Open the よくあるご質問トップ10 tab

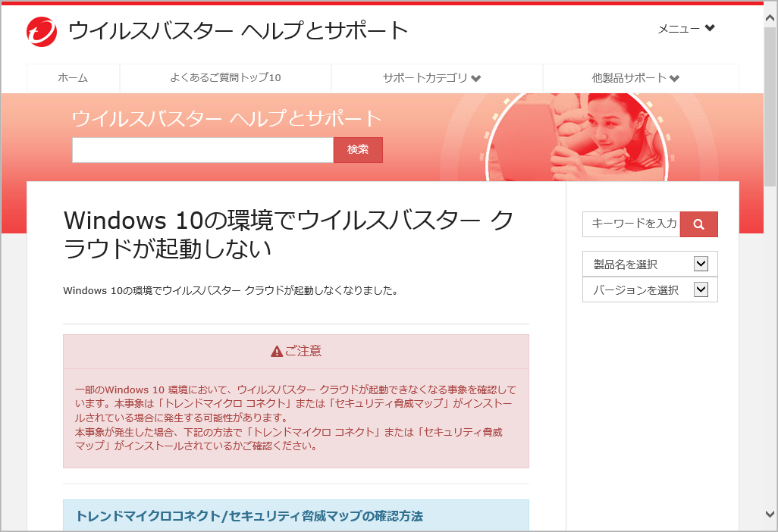click(224, 78)
